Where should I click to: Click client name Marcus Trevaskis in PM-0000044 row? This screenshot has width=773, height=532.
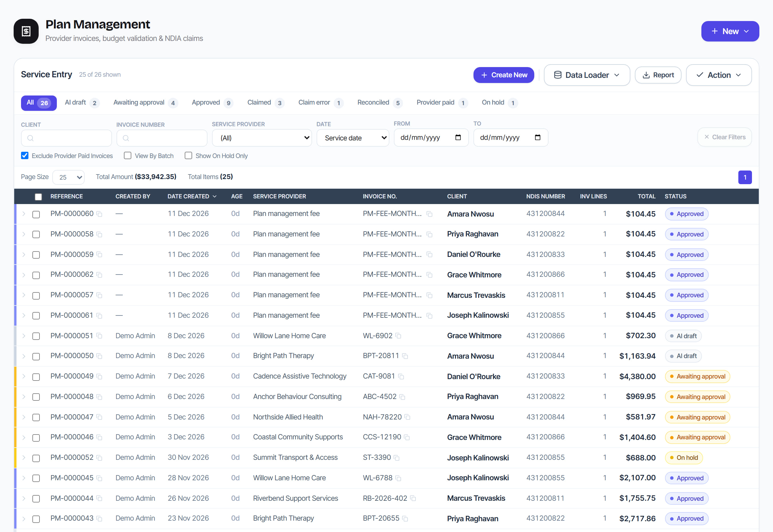click(x=476, y=498)
